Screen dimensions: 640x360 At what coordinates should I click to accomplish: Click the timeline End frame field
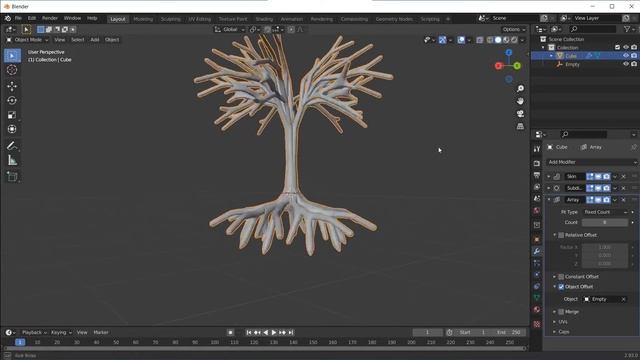click(x=509, y=333)
